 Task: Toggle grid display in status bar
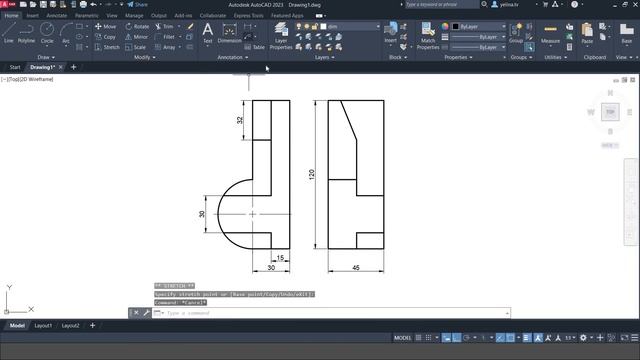click(x=418, y=338)
